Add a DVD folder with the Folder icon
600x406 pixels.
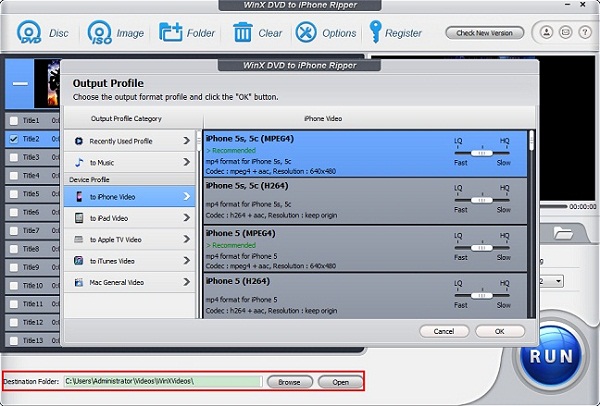tap(170, 32)
